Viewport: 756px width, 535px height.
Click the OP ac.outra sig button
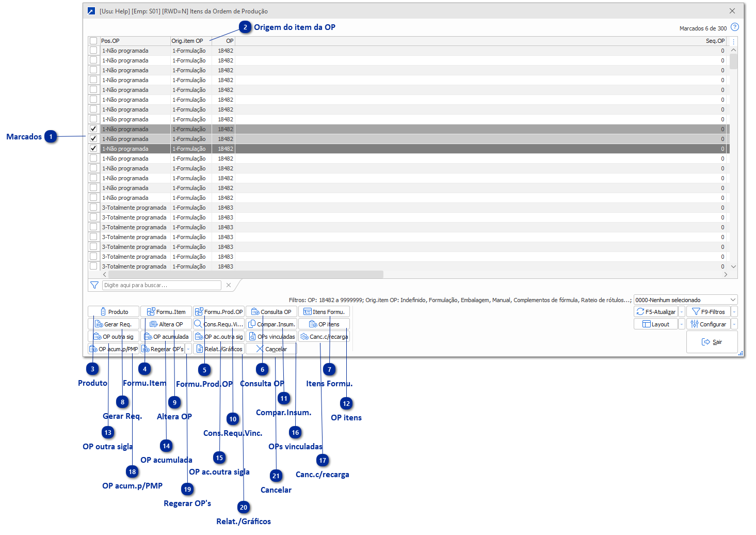coord(219,337)
